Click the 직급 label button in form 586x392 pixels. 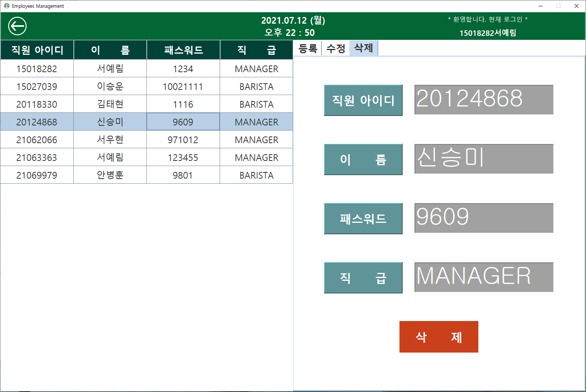[363, 278]
